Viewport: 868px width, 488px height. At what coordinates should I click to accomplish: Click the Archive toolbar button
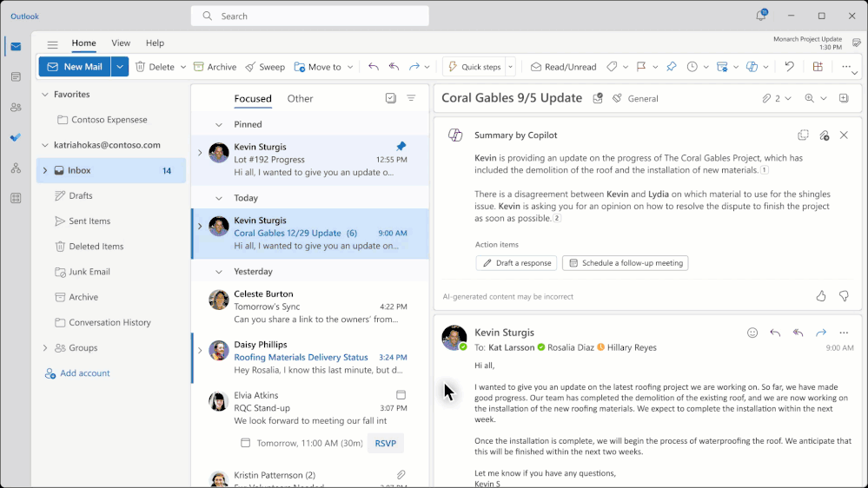[215, 67]
